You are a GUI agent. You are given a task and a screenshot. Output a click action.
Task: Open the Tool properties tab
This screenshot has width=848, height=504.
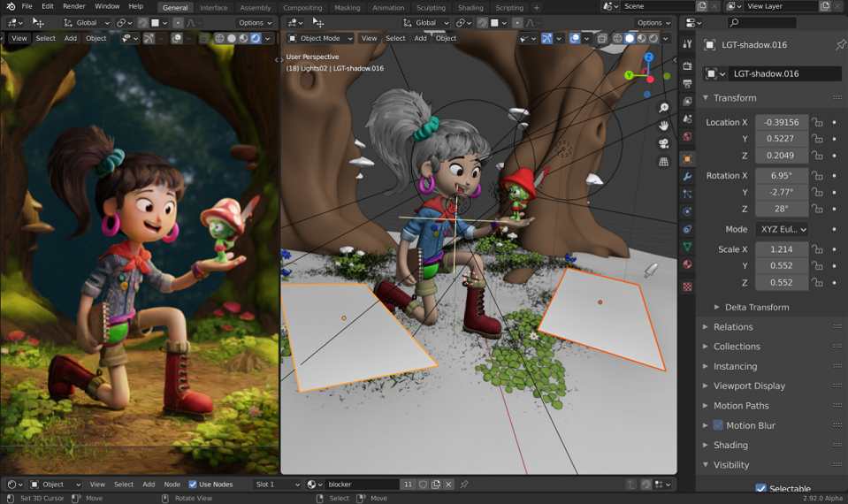pos(687,44)
